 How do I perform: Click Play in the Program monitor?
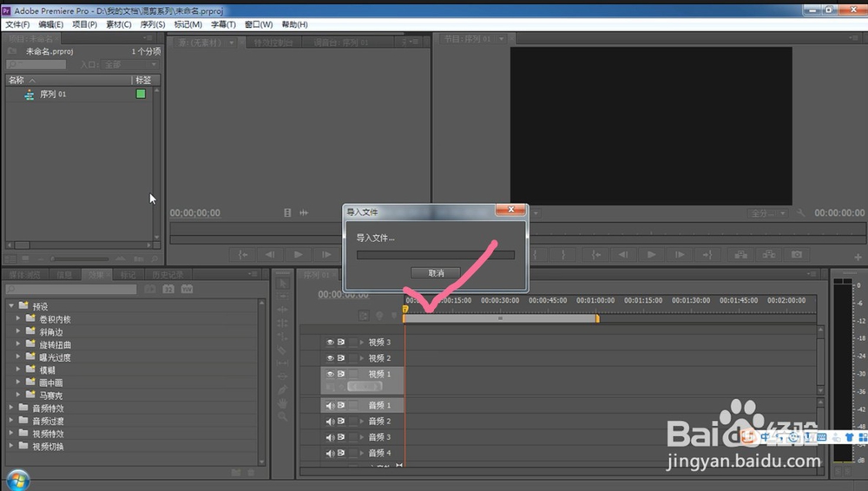pyautogui.click(x=651, y=255)
